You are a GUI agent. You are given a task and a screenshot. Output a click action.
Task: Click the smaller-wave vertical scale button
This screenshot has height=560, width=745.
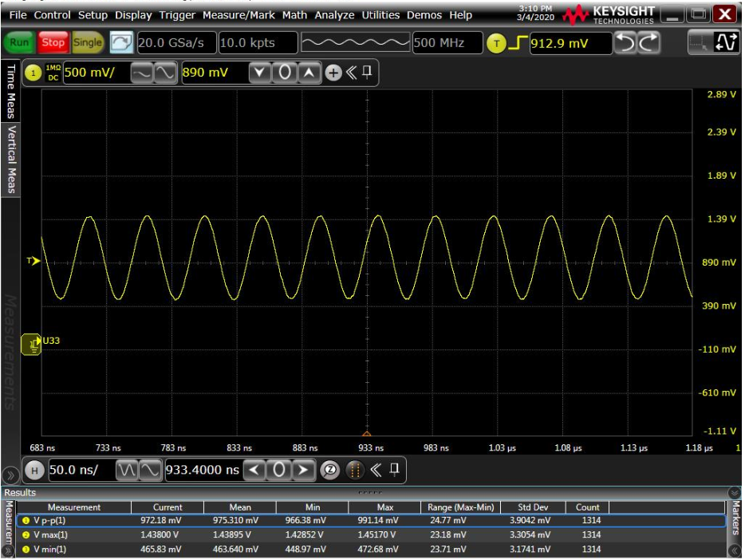142,73
